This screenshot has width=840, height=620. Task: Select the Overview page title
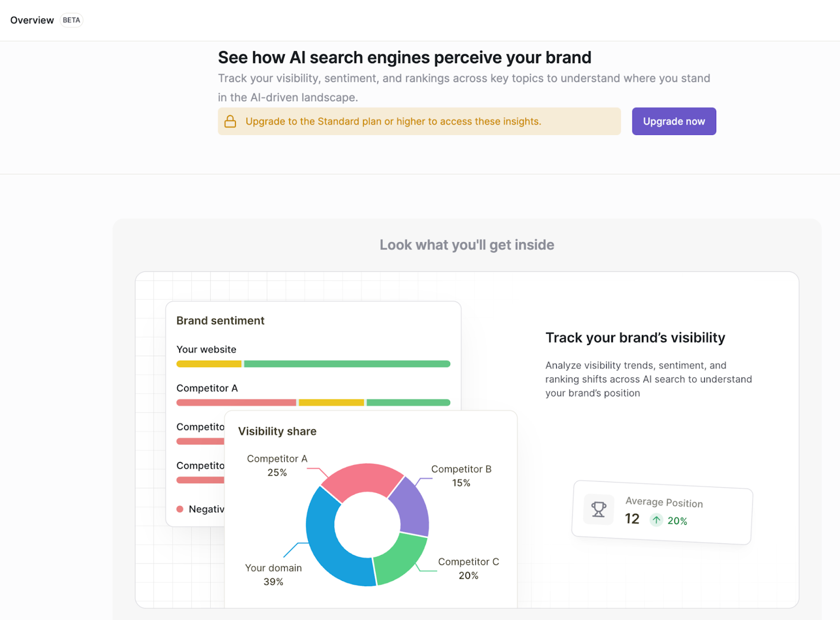coord(32,20)
